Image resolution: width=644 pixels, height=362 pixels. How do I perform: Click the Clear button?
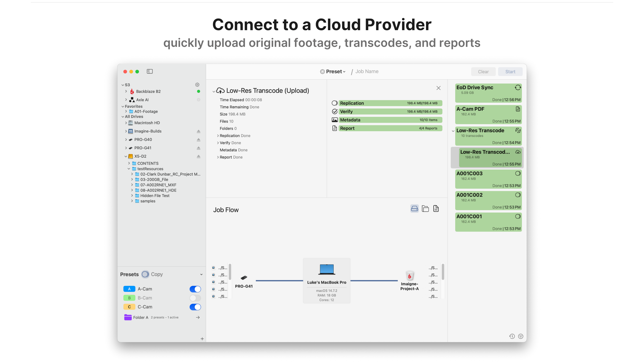coord(483,72)
